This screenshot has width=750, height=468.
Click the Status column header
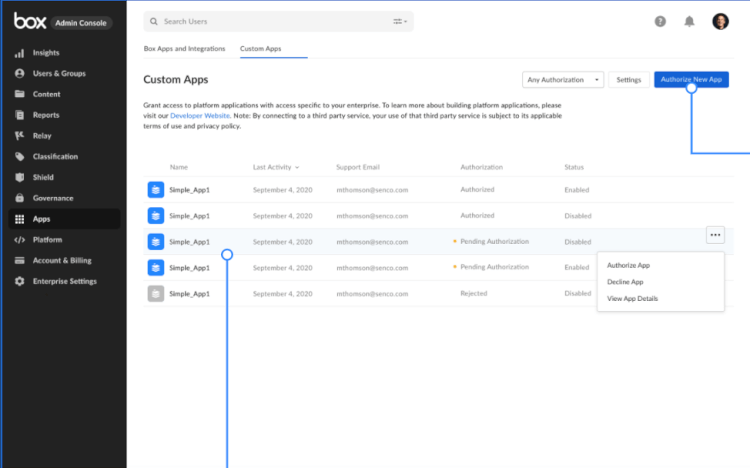(x=574, y=167)
